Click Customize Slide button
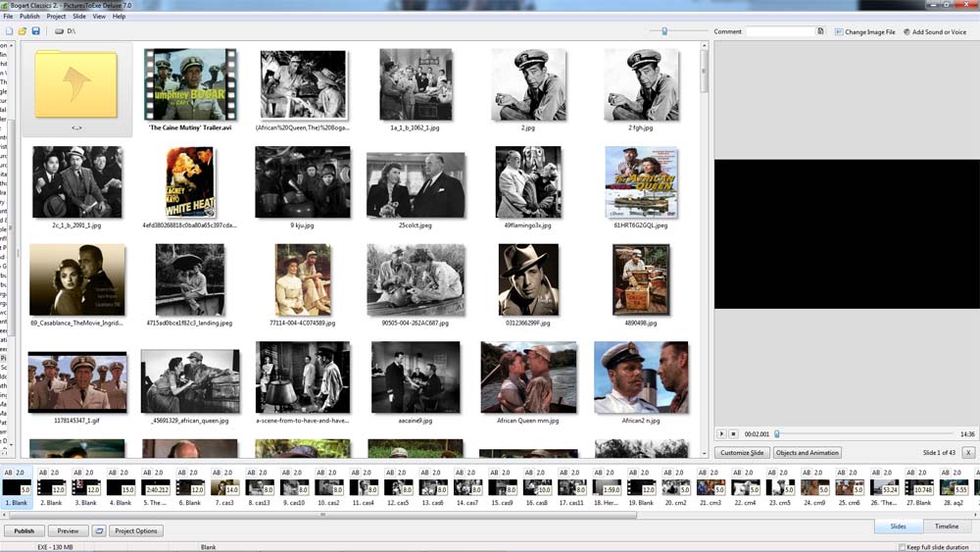 [x=742, y=453]
